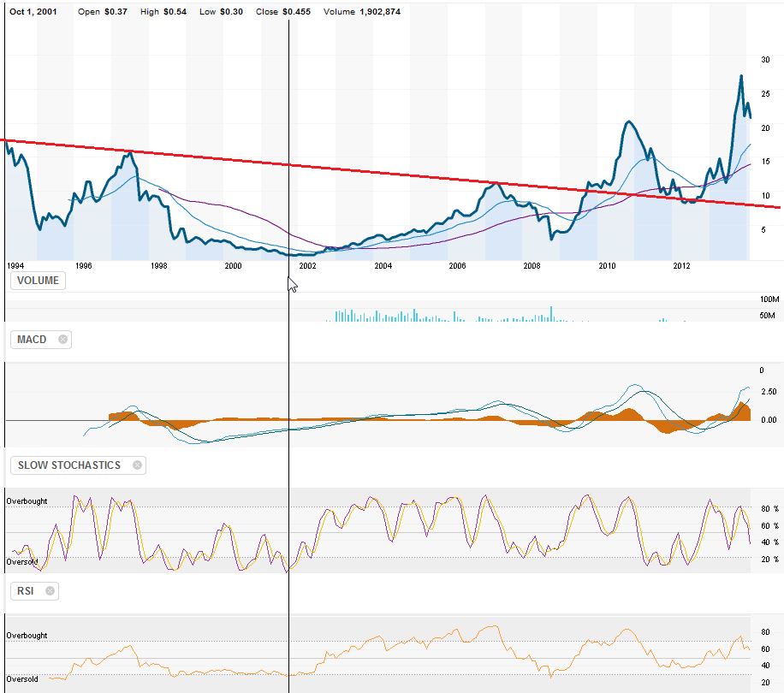This screenshot has width=784, height=693.
Task: Click the VOLUME panel label
Action: pos(38,280)
